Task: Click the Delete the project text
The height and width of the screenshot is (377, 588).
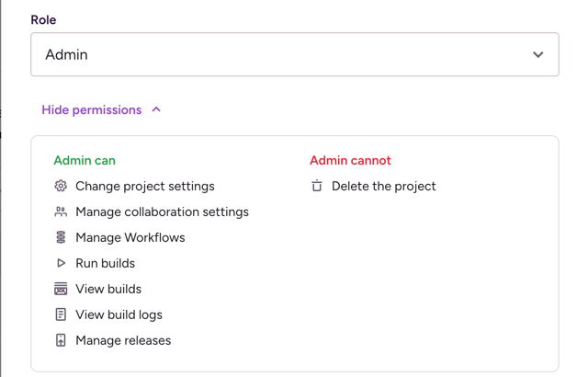Action: (384, 186)
